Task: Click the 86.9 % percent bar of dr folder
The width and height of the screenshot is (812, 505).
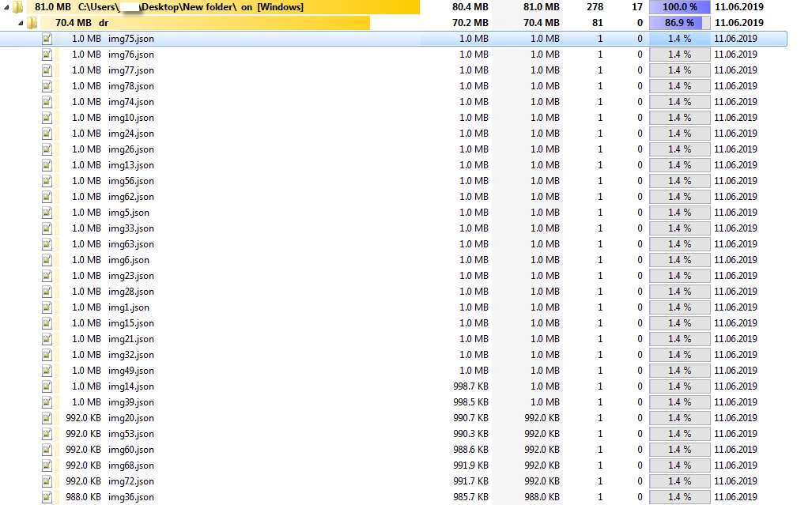Action: click(x=679, y=23)
